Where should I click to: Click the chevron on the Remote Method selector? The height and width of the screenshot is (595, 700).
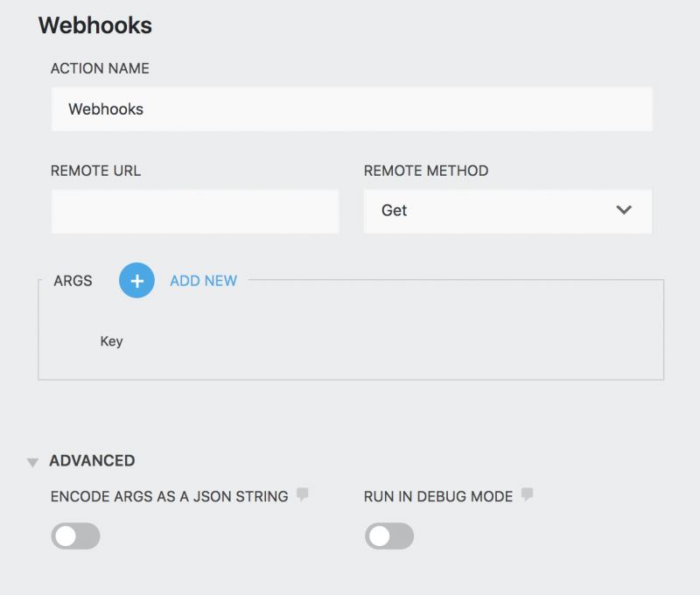point(624,211)
